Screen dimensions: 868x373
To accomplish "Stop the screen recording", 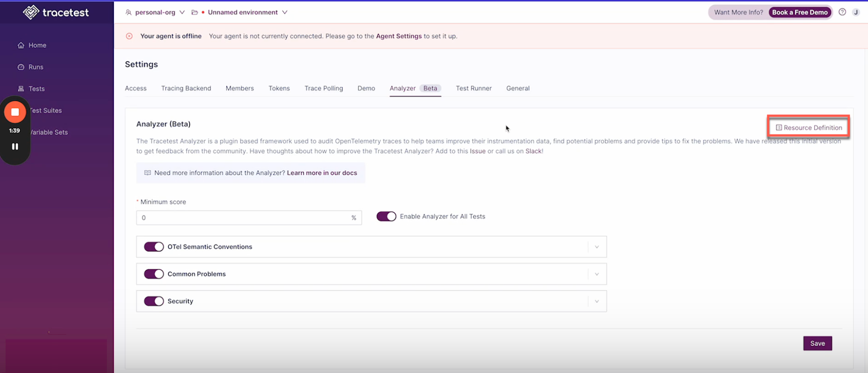I will click(15, 112).
